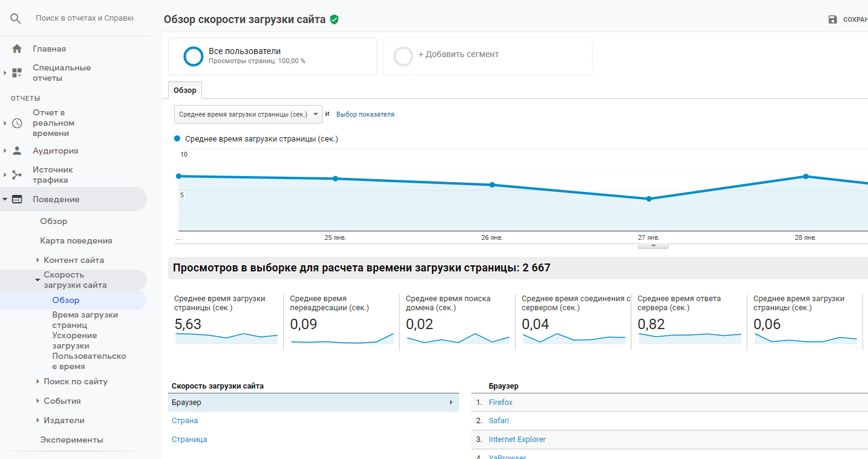Click the Все пользователи segment circle
Image resolution: width=868 pixels, height=459 pixels.
click(x=193, y=56)
